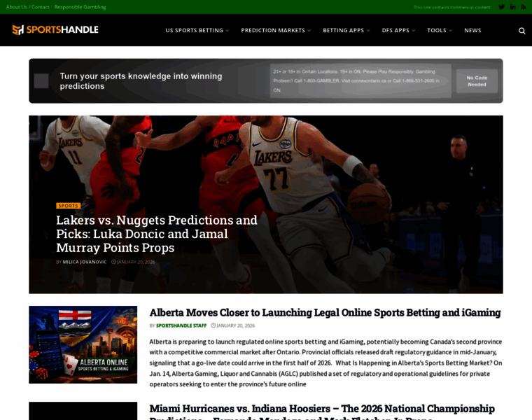Open author Milica Jovanovic link
The height and width of the screenshot is (420, 532).
[x=85, y=262]
